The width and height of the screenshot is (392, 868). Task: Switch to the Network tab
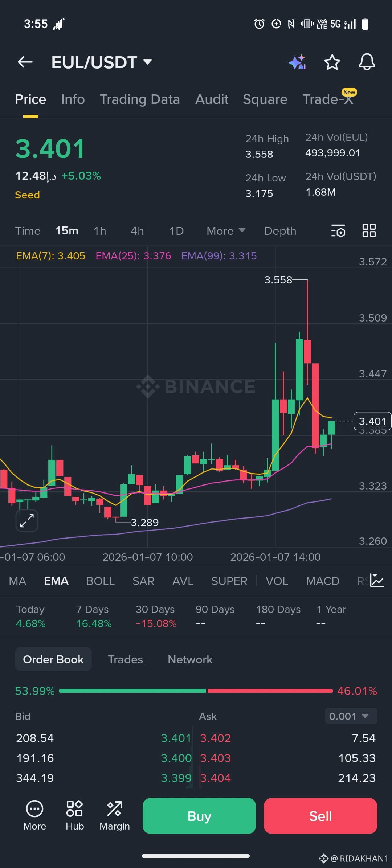[190, 659]
